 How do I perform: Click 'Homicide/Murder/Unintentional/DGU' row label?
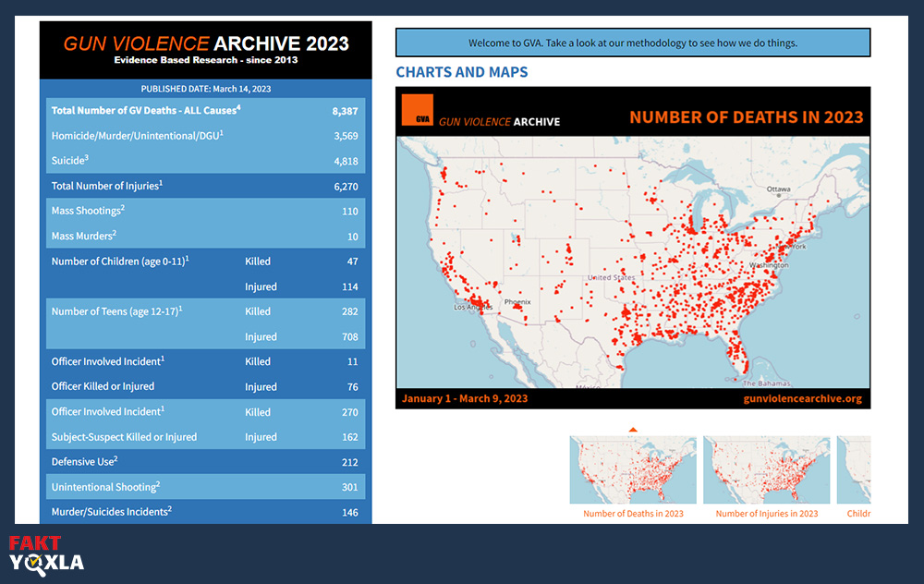(x=138, y=136)
